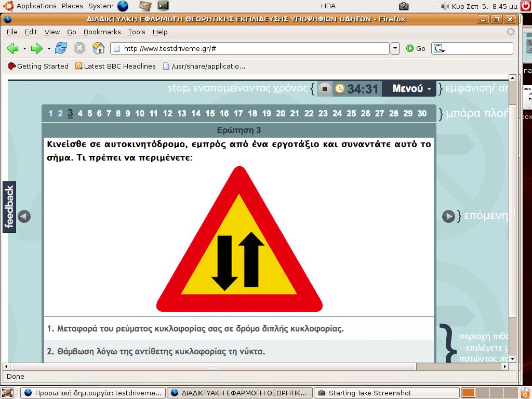Click the 34:31 remaining time display
Screen dimensions: 532x399
pos(362,89)
